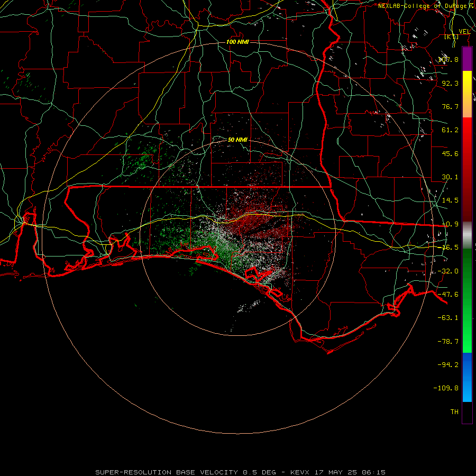The width and height of the screenshot is (476, 476).
Task: Click the -94.2 velocity scale value
Action: pos(448,365)
